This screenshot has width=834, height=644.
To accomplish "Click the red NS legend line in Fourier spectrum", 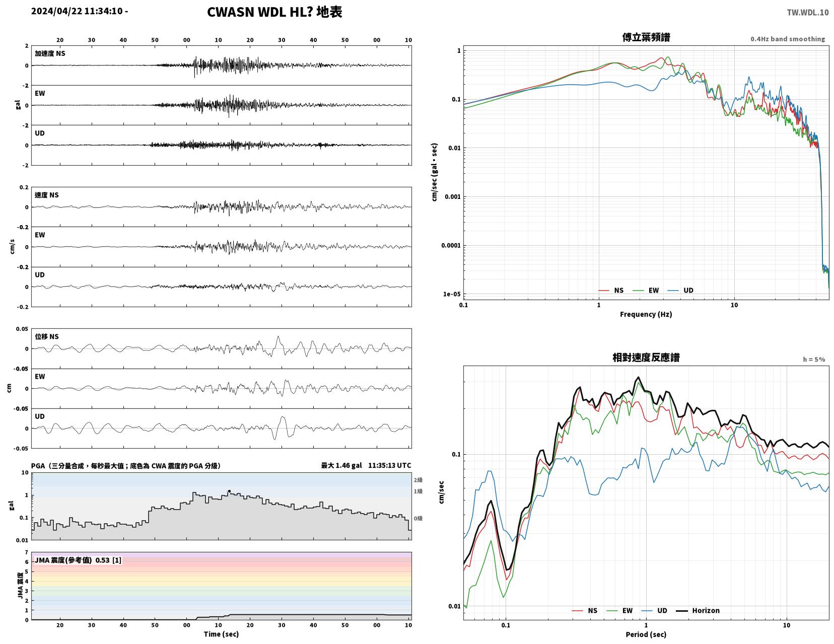I will 604,291.
